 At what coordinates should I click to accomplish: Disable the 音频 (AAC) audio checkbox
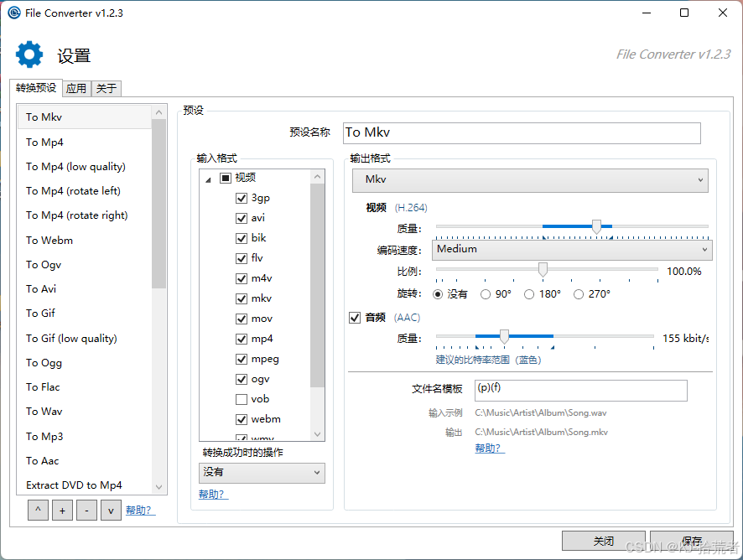[355, 318]
